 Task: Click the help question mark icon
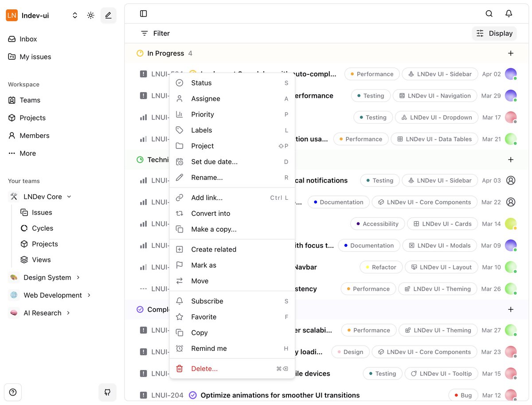(12, 392)
